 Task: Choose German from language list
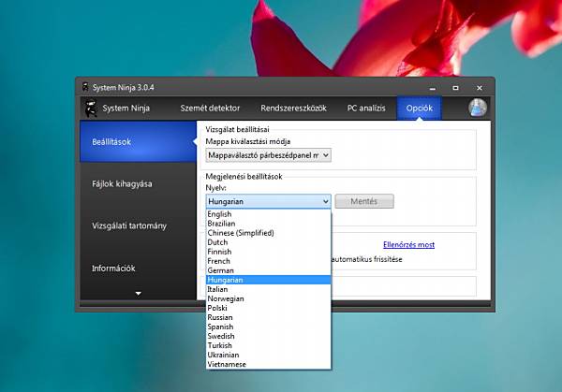[269, 270]
